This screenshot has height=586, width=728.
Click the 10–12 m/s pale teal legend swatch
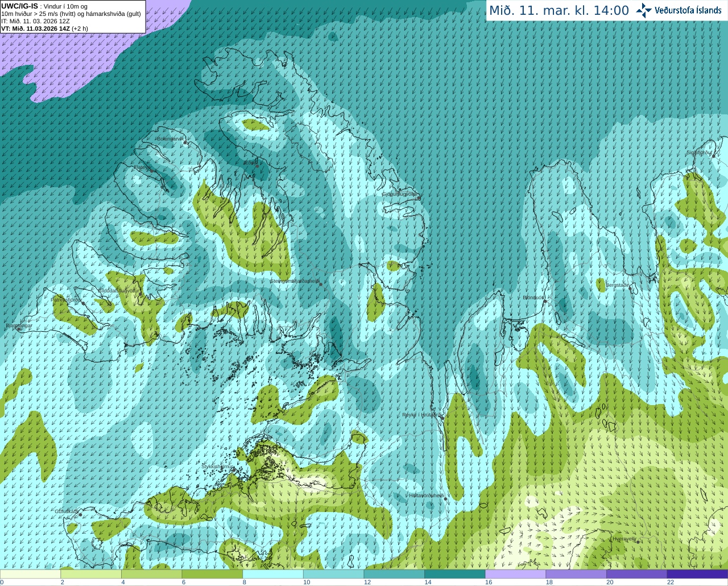tap(333, 574)
